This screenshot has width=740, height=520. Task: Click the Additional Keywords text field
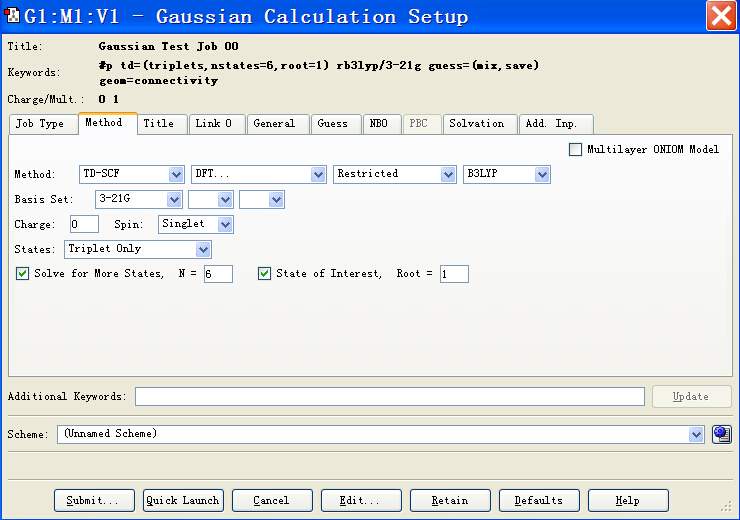point(390,397)
